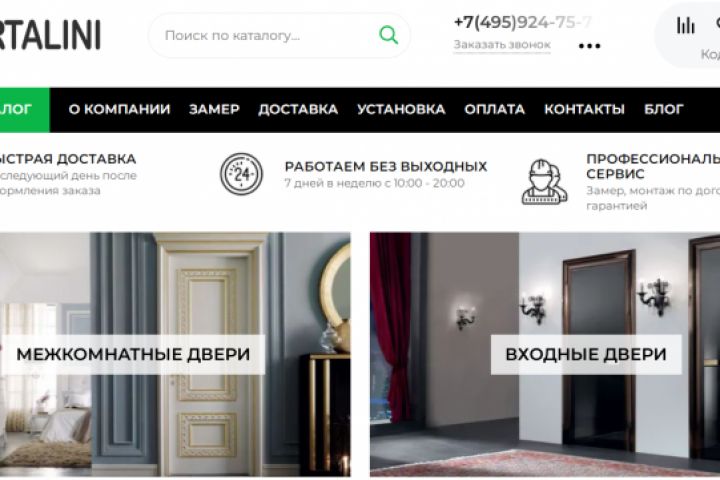Open the ОПЛАТА page
Screen dimensions: 720x480
(x=495, y=109)
